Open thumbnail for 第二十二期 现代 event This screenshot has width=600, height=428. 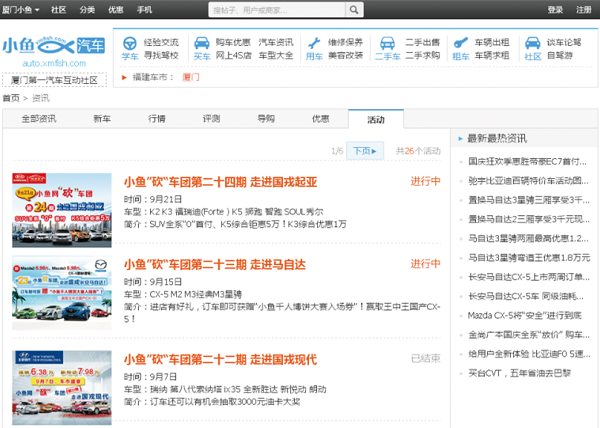62,388
